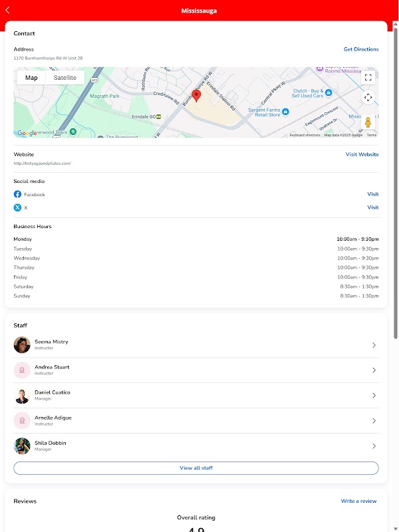Click the Mississauga header title
This screenshot has width=399, height=532.
(199, 11)
